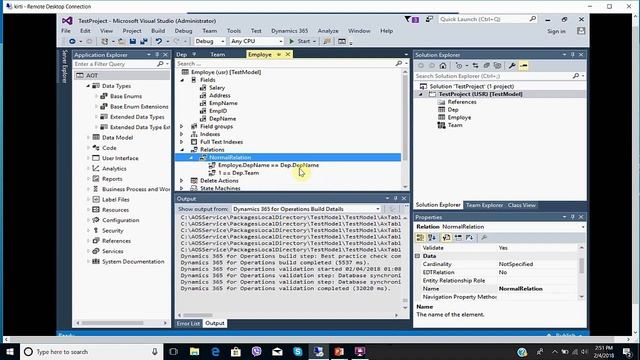Click the Application Explorer filter search magnifier
Screen dimensions: 640x360
(160, 64)
